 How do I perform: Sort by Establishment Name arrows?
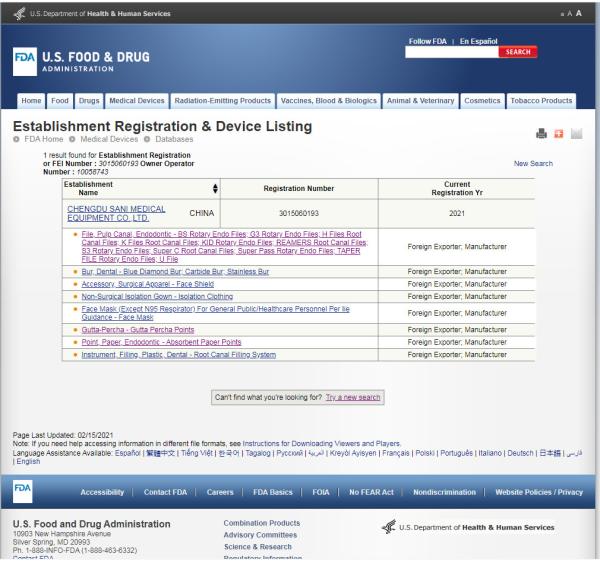coord(215,188)
